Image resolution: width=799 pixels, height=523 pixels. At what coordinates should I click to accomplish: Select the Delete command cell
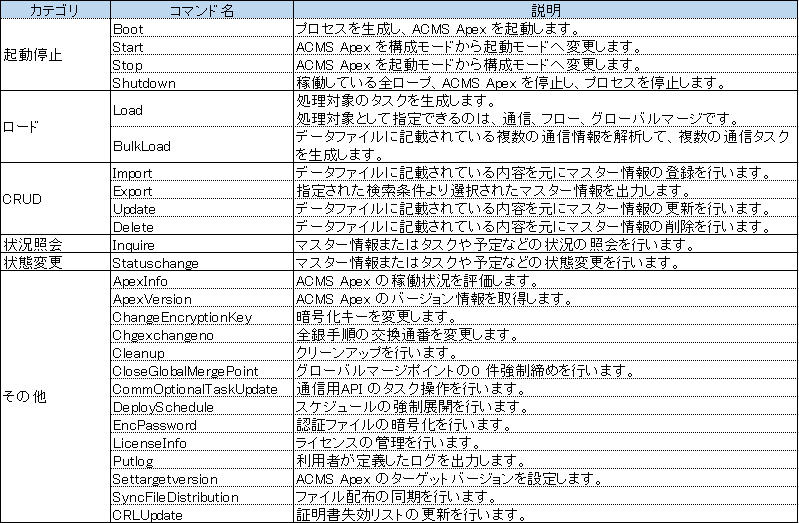coord(201,226)
